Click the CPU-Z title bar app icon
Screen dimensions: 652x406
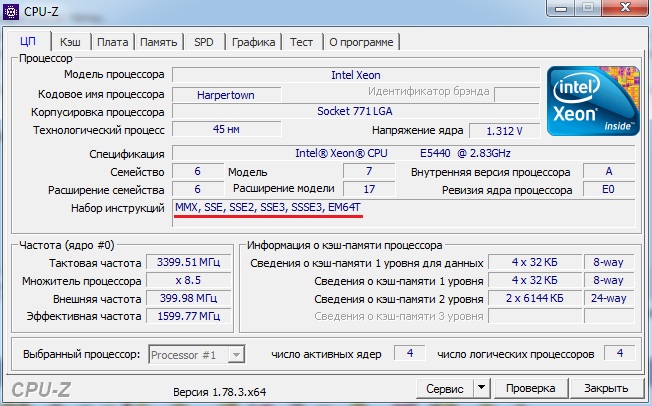tap(10, 12)
